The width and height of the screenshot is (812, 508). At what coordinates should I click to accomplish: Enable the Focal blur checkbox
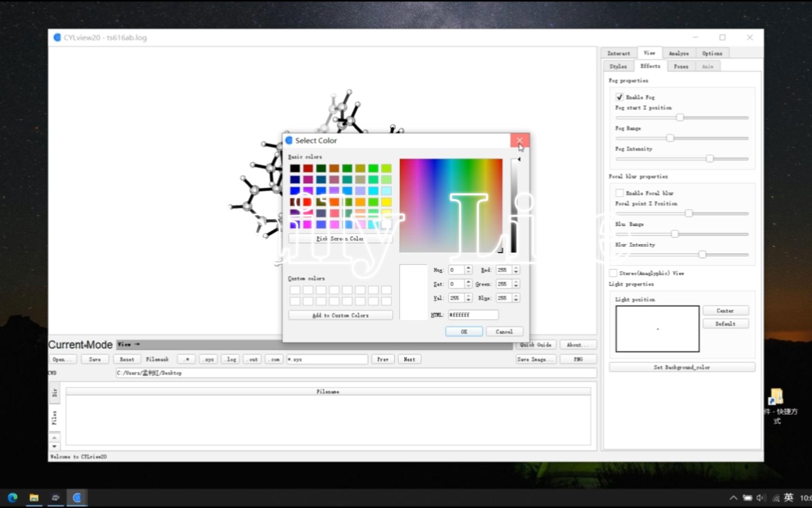(619, 193)
